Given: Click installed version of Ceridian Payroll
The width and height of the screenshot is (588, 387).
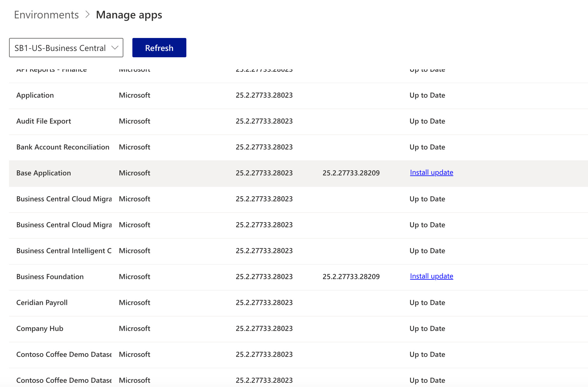Looking at the screenshot, I should 264,303.
